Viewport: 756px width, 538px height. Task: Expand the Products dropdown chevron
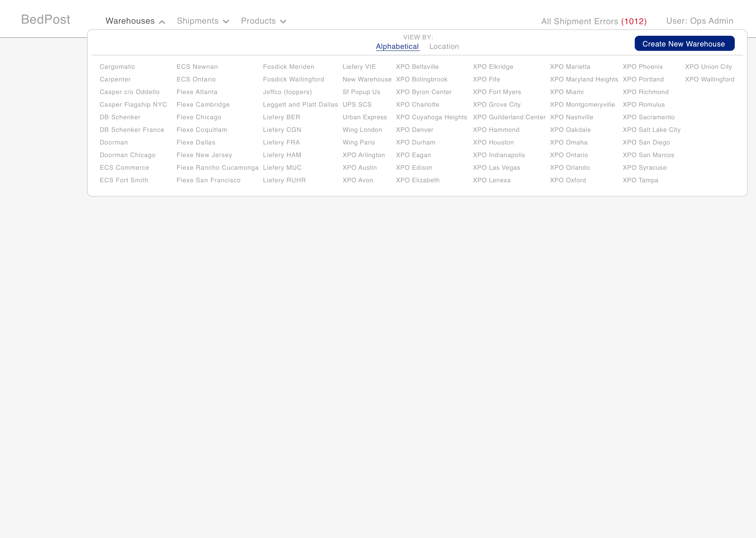(x=283, y=22)
